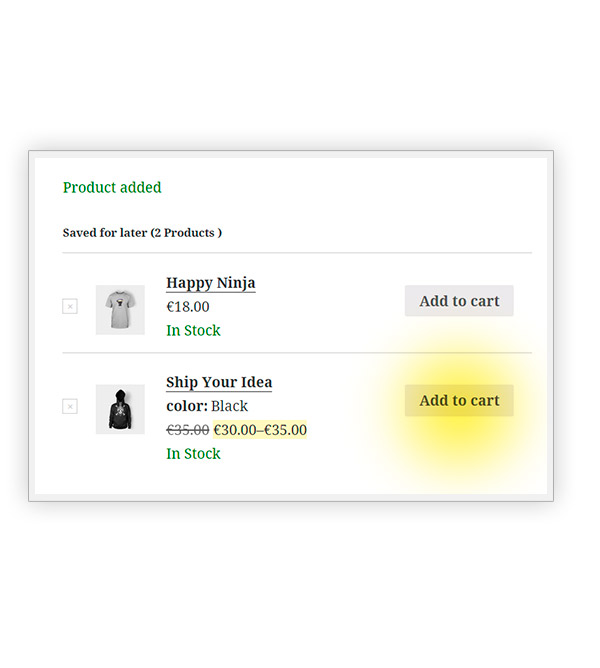Click the bold color: attribute label

tap(187, 406)
